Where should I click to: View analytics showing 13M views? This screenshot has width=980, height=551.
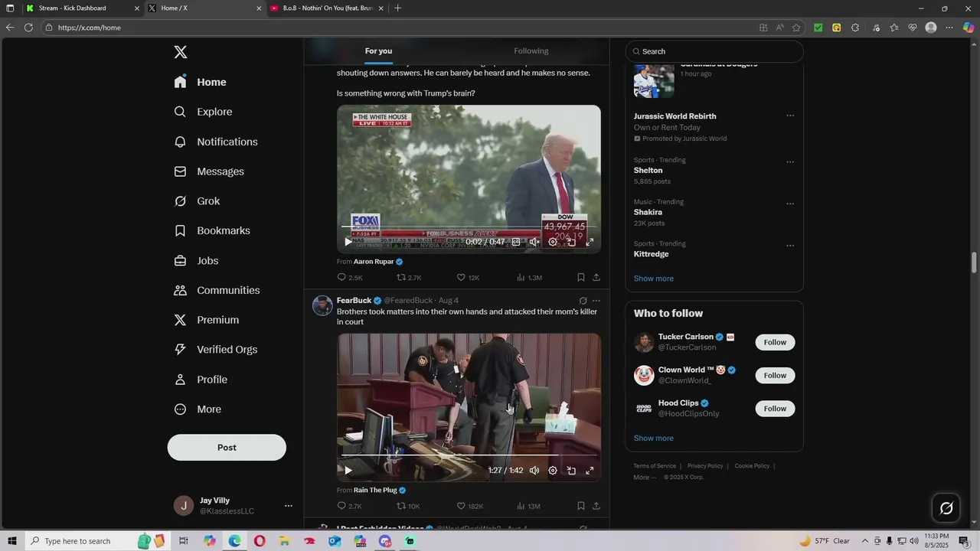[528, 507]
